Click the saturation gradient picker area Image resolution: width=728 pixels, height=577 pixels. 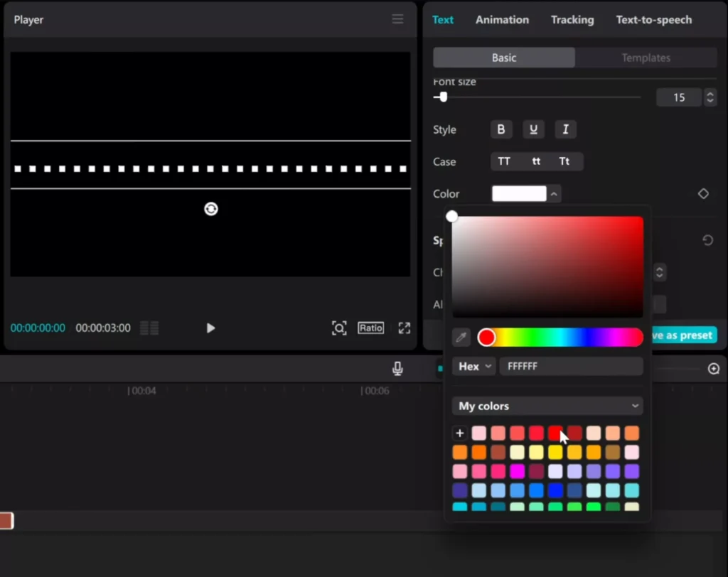point(548,267)
